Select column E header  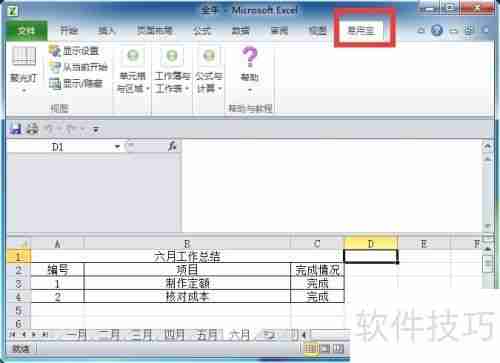coord(424,244)
